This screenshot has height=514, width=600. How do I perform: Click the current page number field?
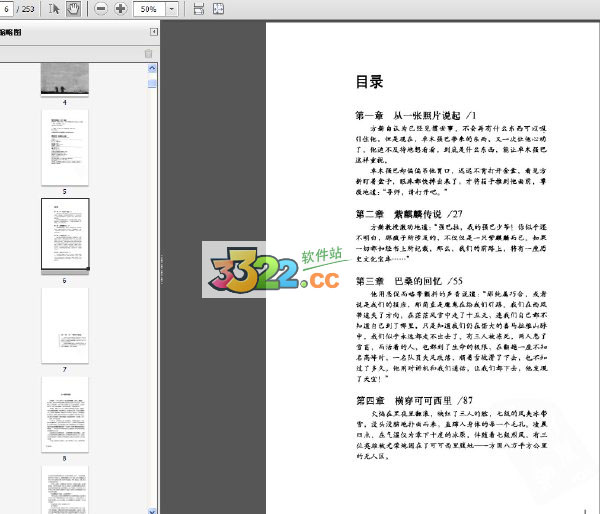click(x=6, y=9)
